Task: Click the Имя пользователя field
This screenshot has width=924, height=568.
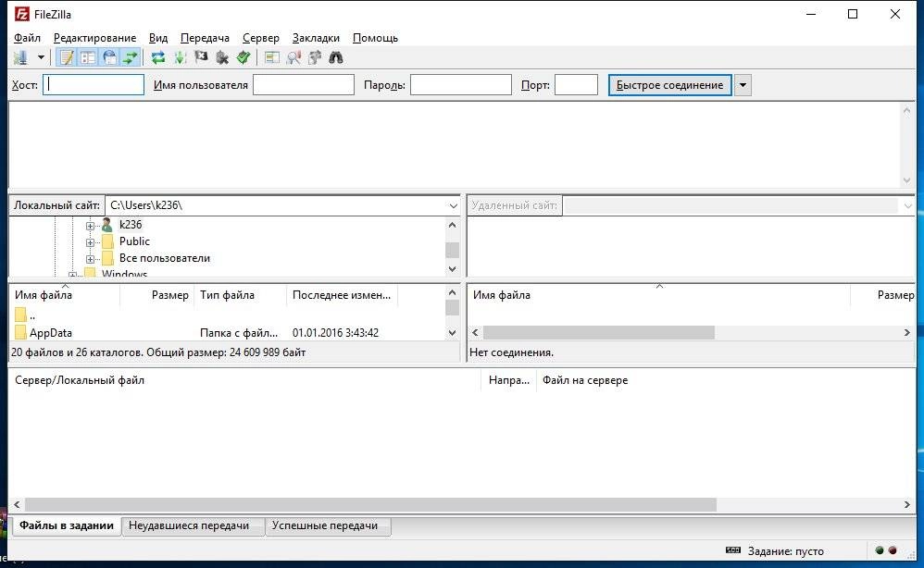Action: click(x=304, y=85)
